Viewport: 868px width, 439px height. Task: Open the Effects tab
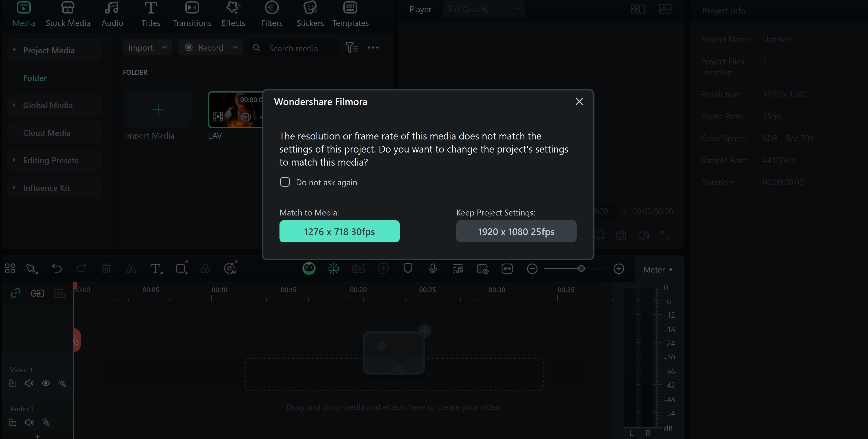click(233, 14)
